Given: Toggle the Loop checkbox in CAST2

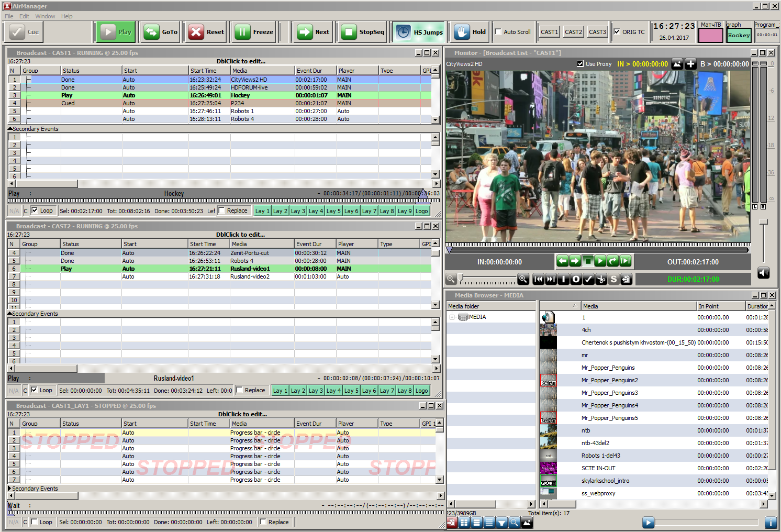Looking at the screenshot, I should click(x=34, y=390).
